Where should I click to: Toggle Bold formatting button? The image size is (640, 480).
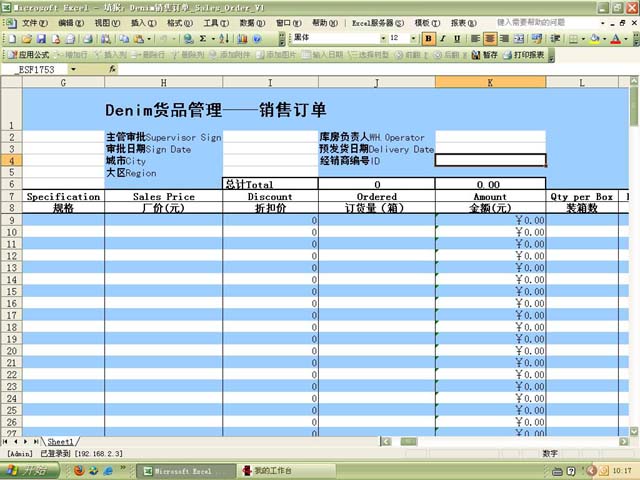(429, 38)
